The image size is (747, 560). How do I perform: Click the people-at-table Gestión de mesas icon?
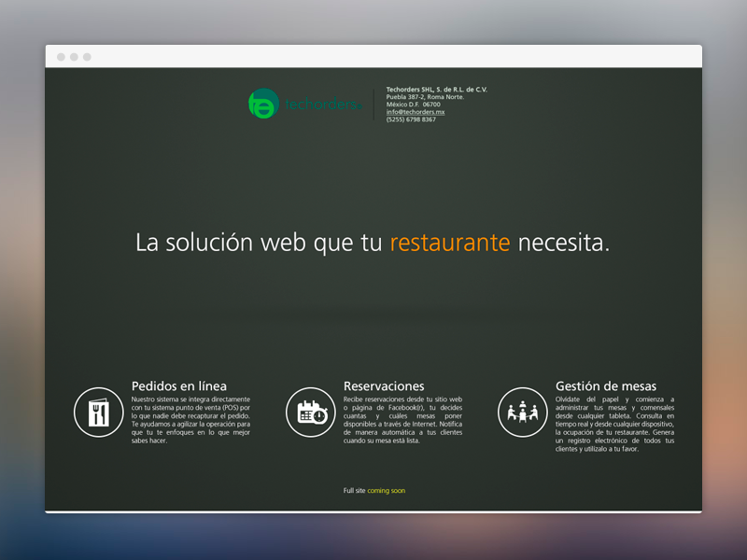[523, 413]
